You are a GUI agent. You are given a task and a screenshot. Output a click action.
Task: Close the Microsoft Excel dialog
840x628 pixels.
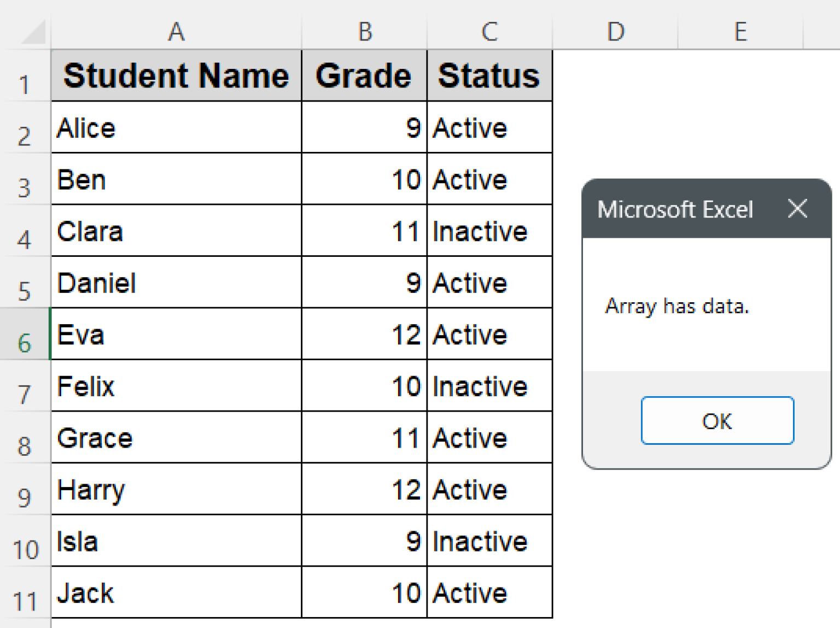797,208
